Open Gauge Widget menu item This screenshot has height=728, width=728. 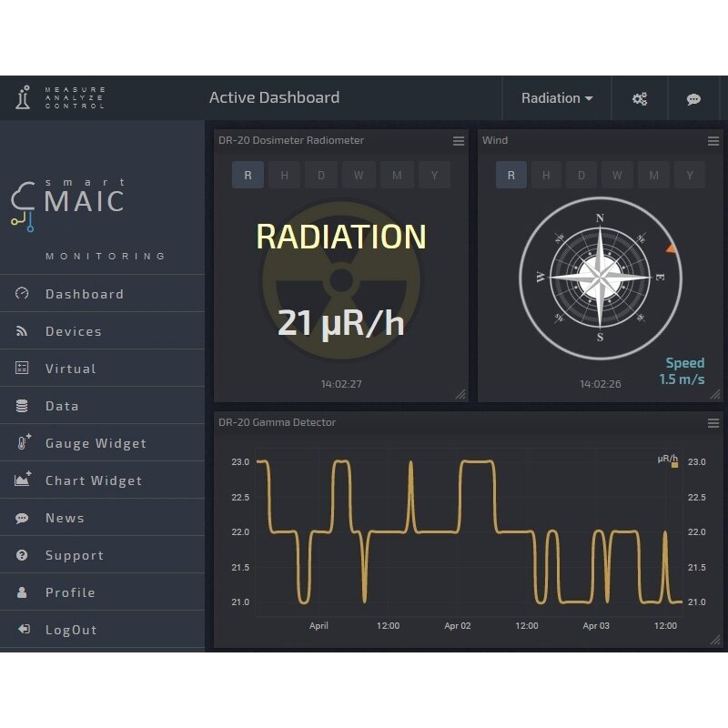pos(102,443)
